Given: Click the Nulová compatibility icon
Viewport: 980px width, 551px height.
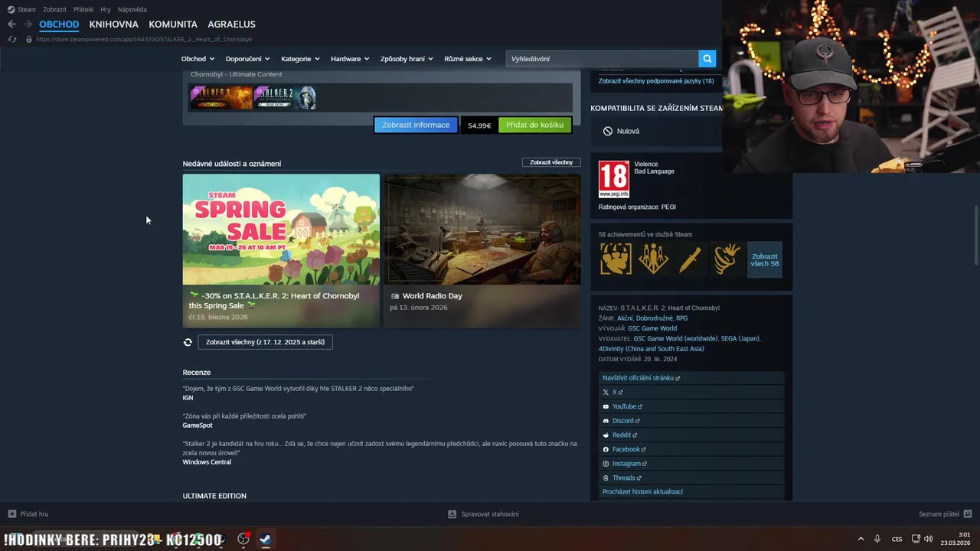Looking at the screenshot, I should pyautogui.click(x=607, y=131).
